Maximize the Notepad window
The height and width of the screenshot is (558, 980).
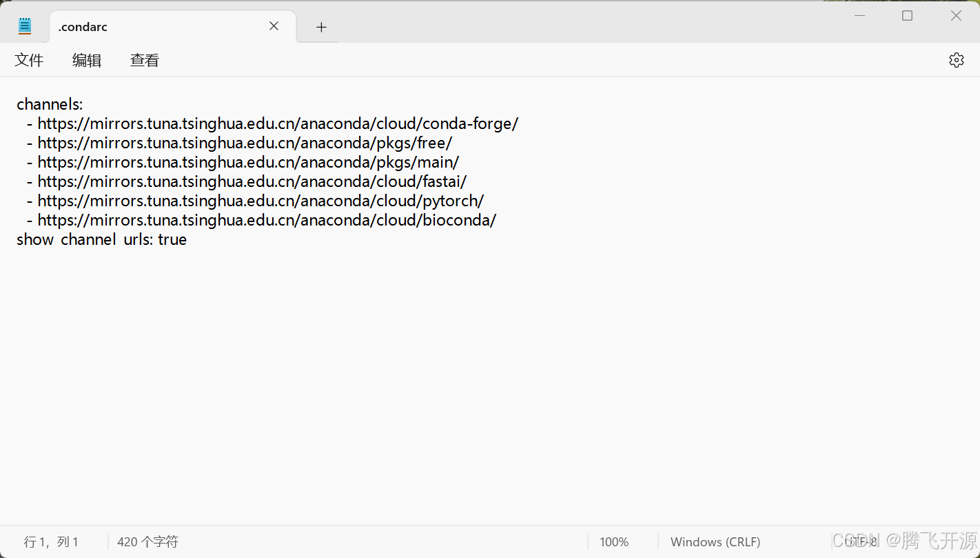coord(908,16)
